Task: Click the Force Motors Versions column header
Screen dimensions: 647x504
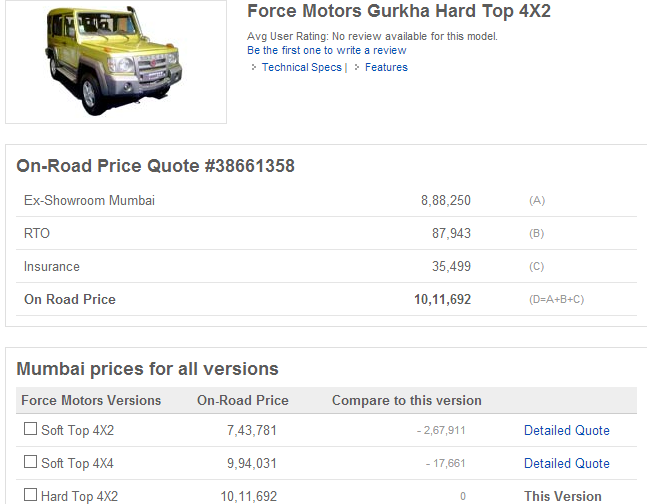Action: (x=91, y=400)
